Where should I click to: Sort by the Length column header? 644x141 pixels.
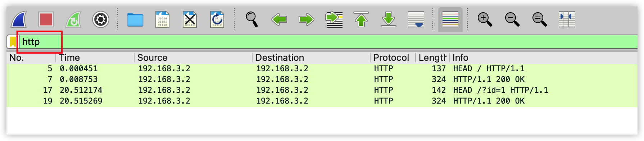pos(432,58)
